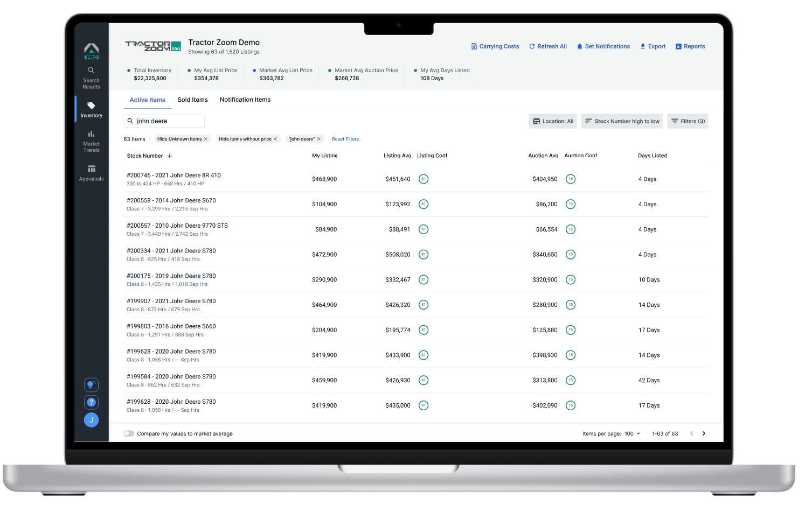
Task: Open the J user avatar
Action: pyautogui.click(x=91, y=420)
